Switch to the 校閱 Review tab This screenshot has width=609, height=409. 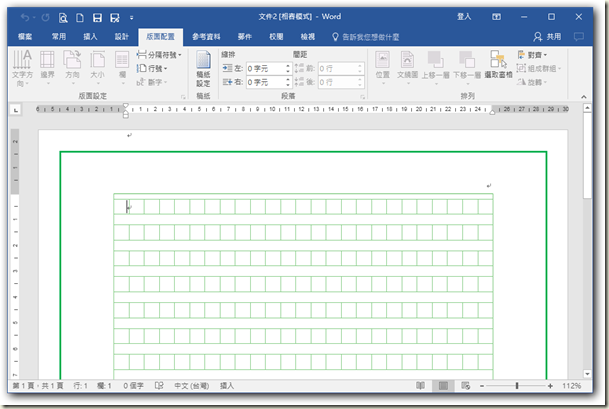tap(276, 37)
